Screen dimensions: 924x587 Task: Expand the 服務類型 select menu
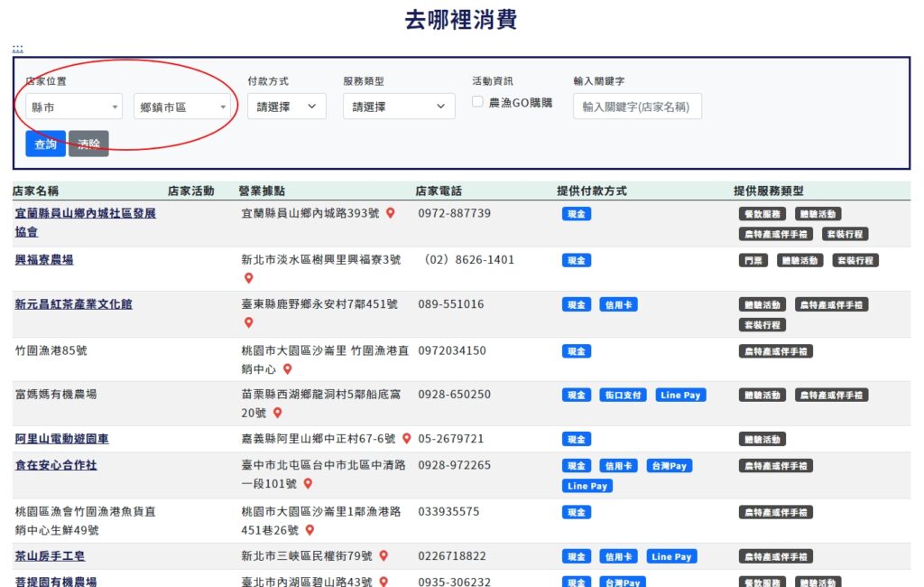pos(399,107)
